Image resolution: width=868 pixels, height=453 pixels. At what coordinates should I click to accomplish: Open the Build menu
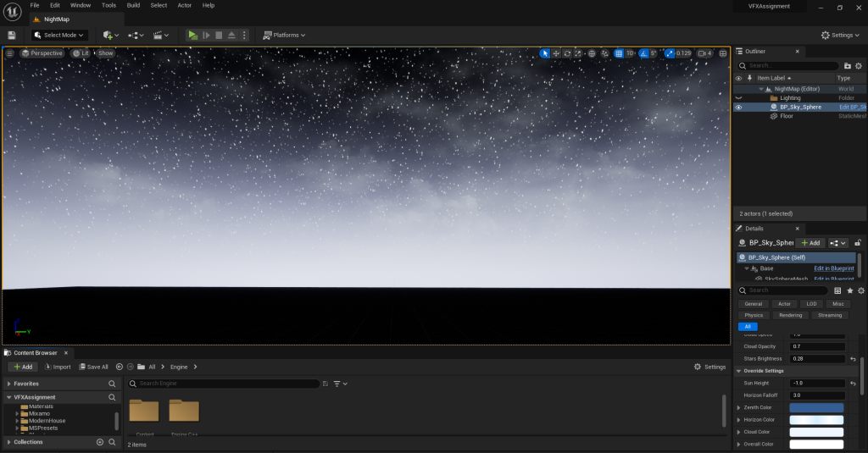tap(133, 5)
